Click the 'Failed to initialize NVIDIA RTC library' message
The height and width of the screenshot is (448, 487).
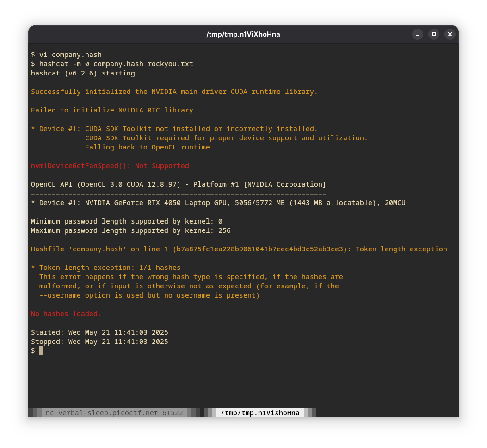click(x=114, y=110)
